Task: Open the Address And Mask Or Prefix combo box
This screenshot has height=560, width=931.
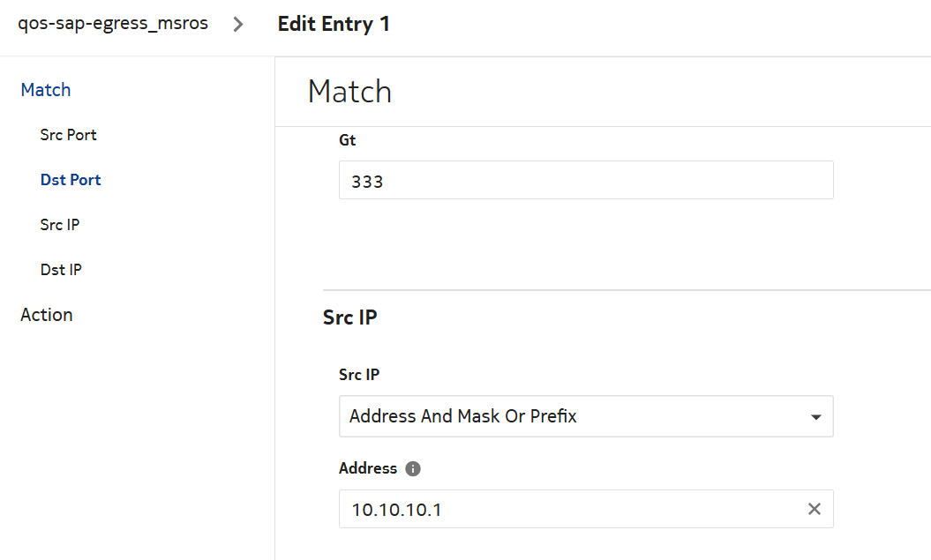Action: point(574,416)
